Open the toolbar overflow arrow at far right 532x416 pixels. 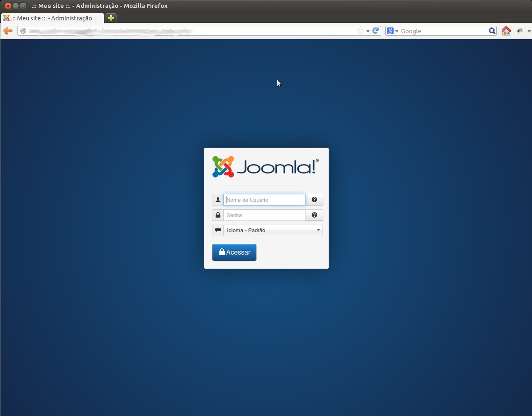point(529,31)
